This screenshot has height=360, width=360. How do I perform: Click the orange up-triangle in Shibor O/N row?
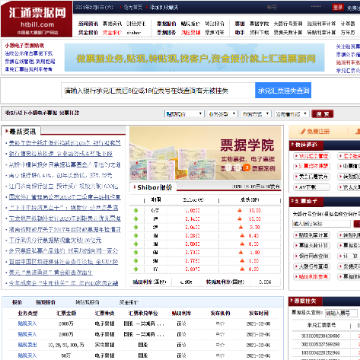click(x=239, y=210)
